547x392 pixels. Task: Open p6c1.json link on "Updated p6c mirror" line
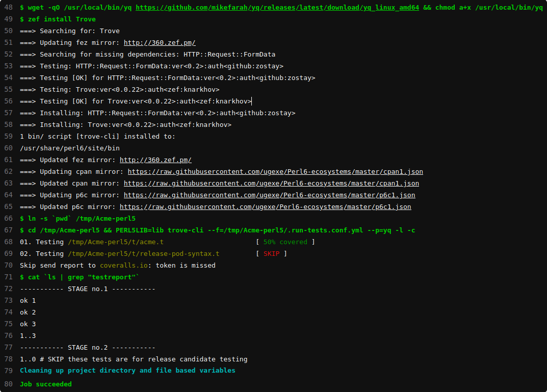point(265,207)
